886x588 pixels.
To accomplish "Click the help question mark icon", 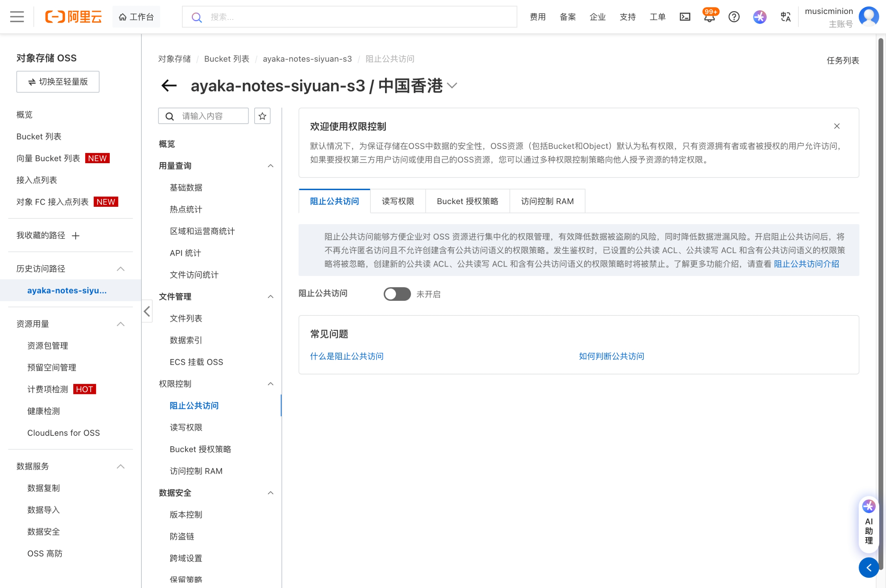I will pos(734,17).
